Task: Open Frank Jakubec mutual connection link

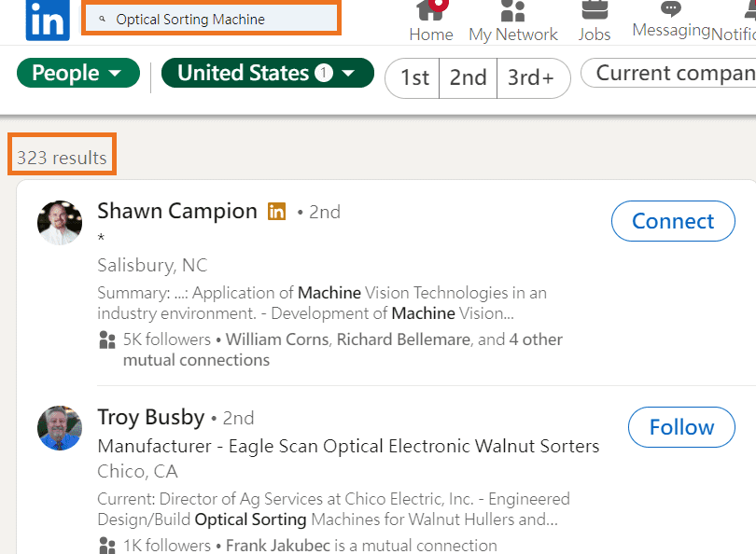Action: [x=278, y=546]
